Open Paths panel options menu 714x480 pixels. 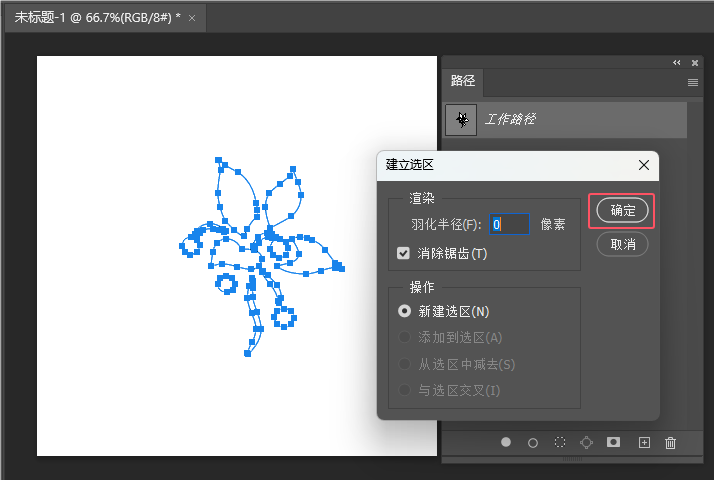[x=693, y=82]
